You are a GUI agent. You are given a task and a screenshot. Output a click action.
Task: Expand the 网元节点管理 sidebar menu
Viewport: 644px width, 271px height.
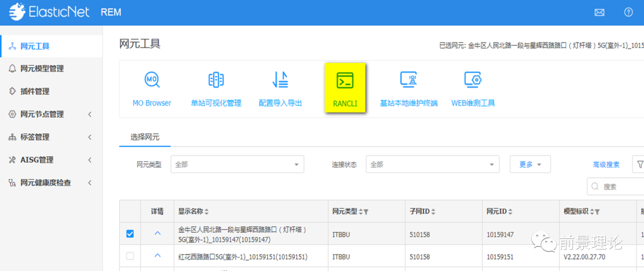point(51,114)
